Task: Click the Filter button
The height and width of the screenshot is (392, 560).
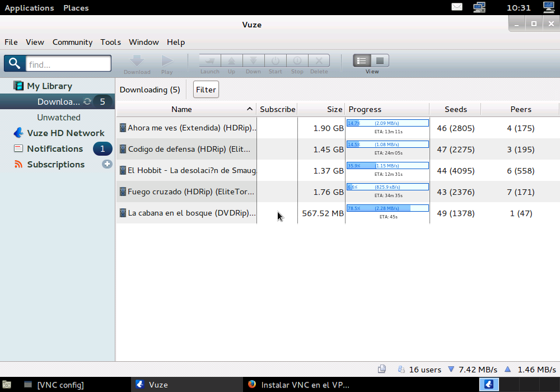Action: (206, 90)
